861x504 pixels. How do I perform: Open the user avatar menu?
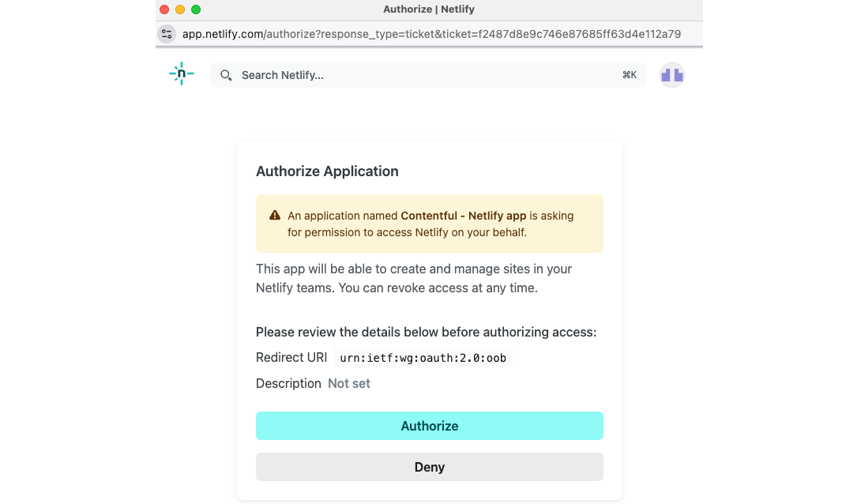pyautogui.click(x=671, y=74)
